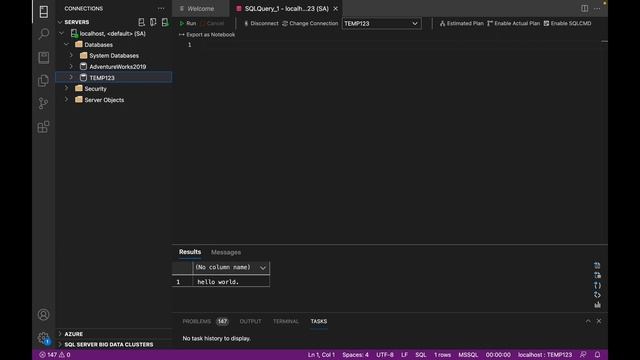Screen dimensions: 640x360
Task: Toggle Enable SQLCMD mode
Action: coord(567,23)
